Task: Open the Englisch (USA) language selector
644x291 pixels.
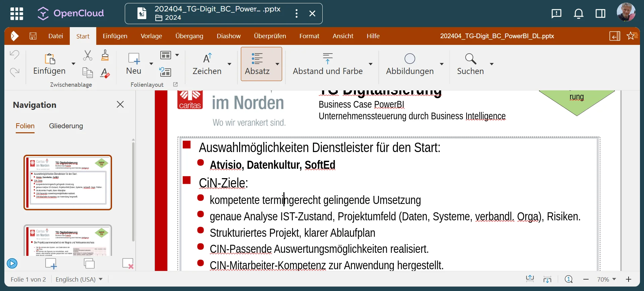Action: [x=79, y=279]
